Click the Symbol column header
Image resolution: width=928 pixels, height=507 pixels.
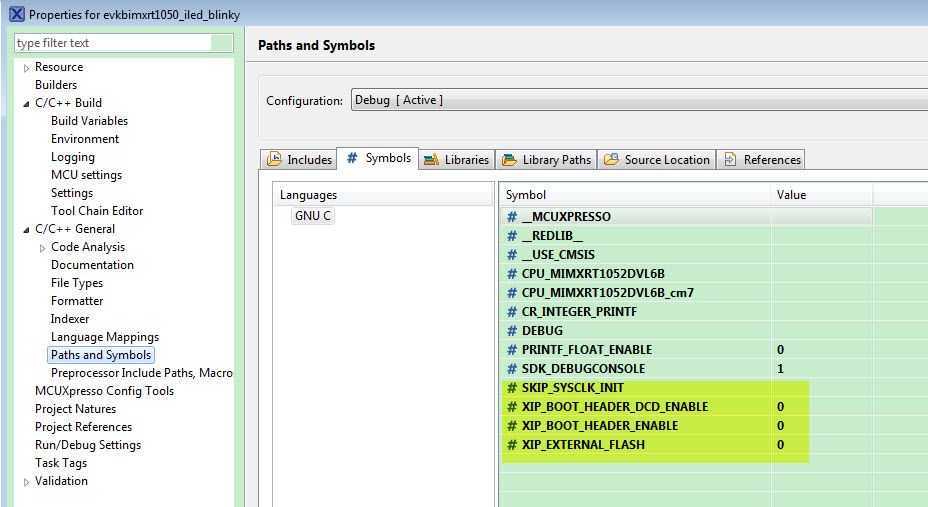[635, 195]
